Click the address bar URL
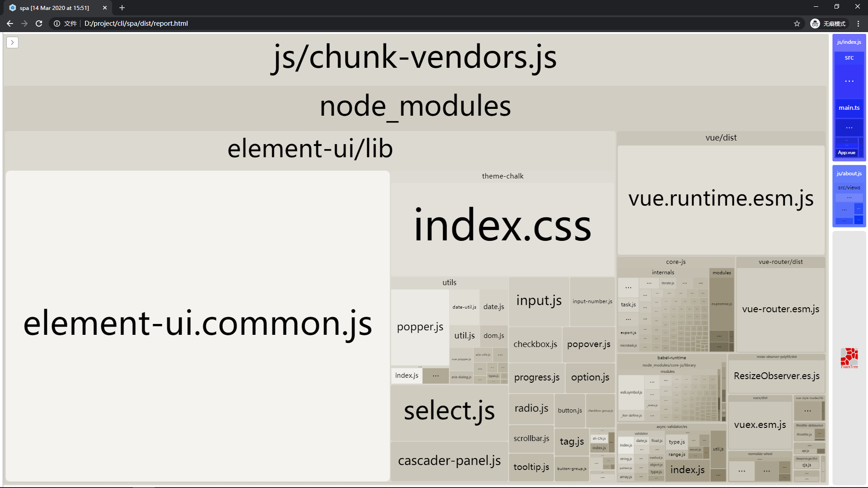This screenshot has height=488, width=868. coord(136,23)
